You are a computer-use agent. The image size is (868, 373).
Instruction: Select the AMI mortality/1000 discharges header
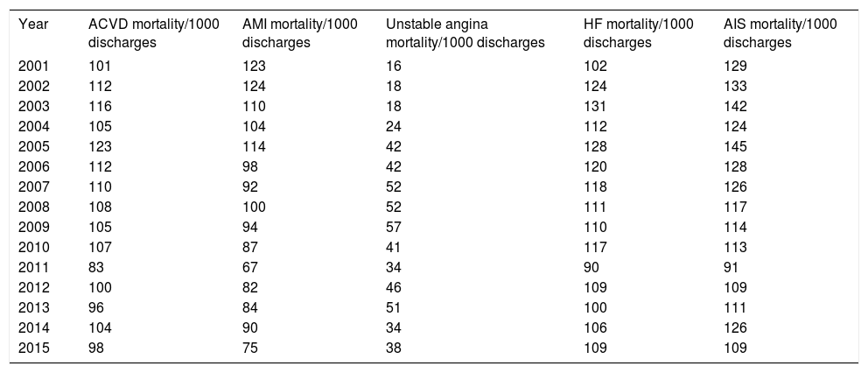(299, 32)
